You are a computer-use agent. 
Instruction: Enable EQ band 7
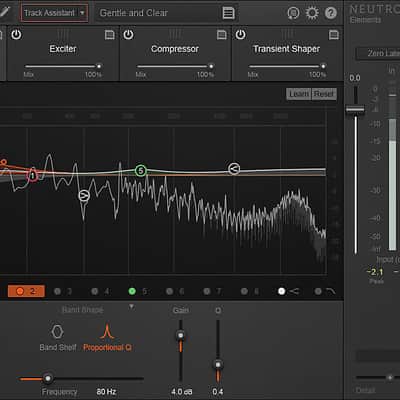tap(207, 291)
